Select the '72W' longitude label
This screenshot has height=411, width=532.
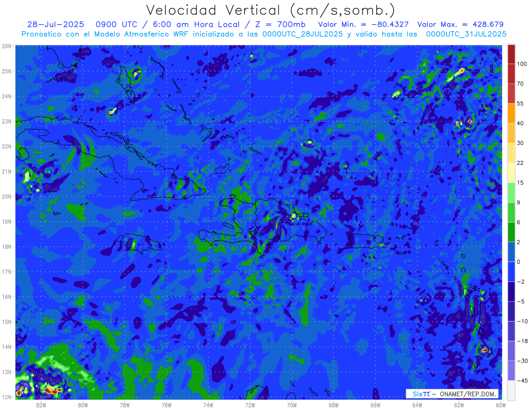(x=250, y=405)
